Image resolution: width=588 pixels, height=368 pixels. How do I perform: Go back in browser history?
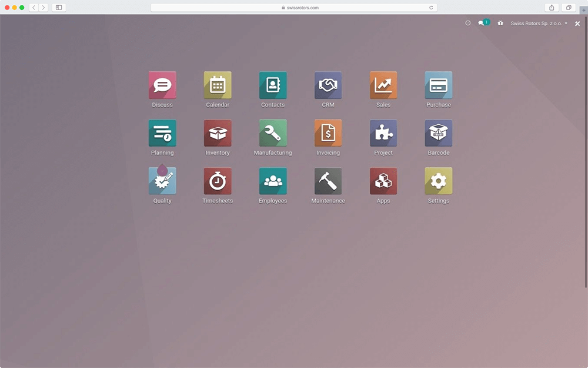click(34, 8)
